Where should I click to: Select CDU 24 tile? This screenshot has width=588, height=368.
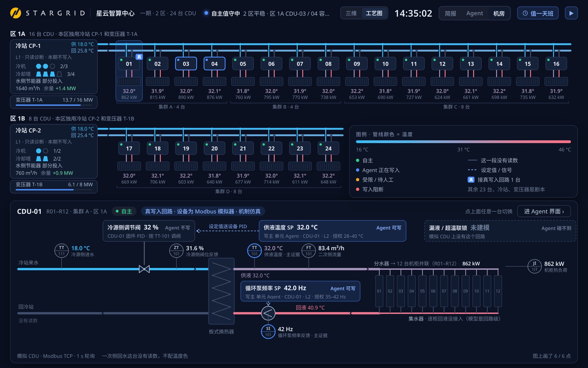point(328,148)
